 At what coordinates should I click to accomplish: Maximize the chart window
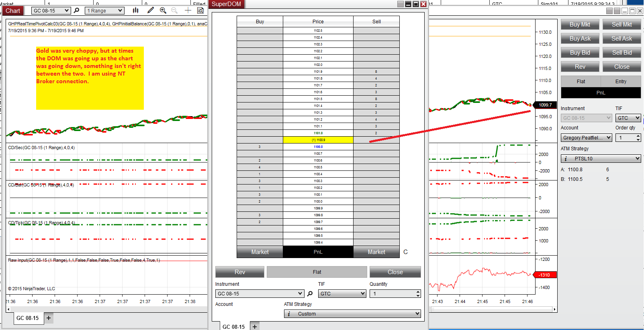click(x=632, y=11)
